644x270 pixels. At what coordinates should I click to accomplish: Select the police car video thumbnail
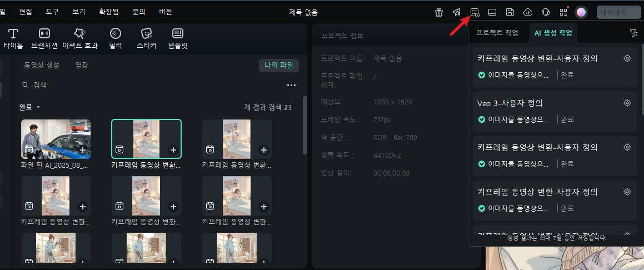coord(56,139)
